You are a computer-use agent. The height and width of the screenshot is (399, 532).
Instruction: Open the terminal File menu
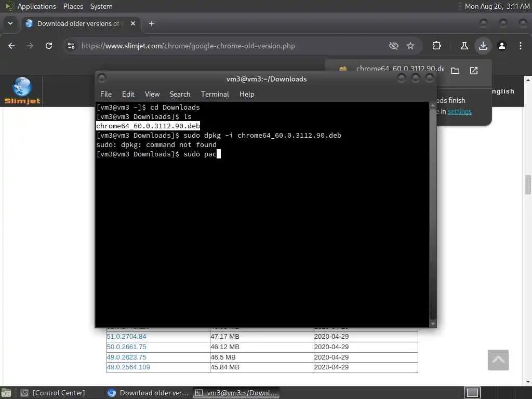[x=106, y=95]
